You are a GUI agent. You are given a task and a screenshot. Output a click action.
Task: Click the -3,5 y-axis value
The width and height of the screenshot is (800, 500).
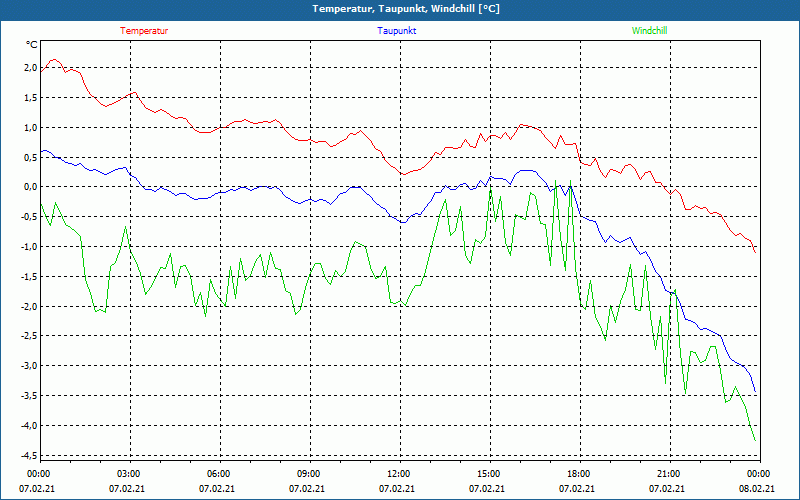(29, 395)
